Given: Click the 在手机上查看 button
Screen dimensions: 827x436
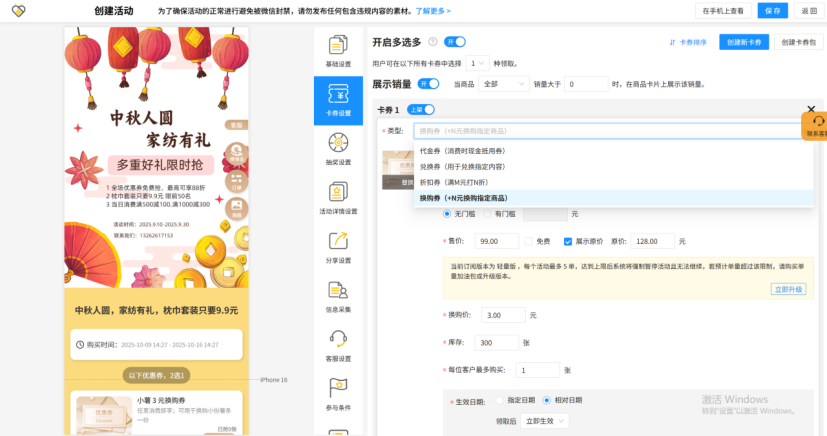Looking at the screenshot, I should click(723, 11).
